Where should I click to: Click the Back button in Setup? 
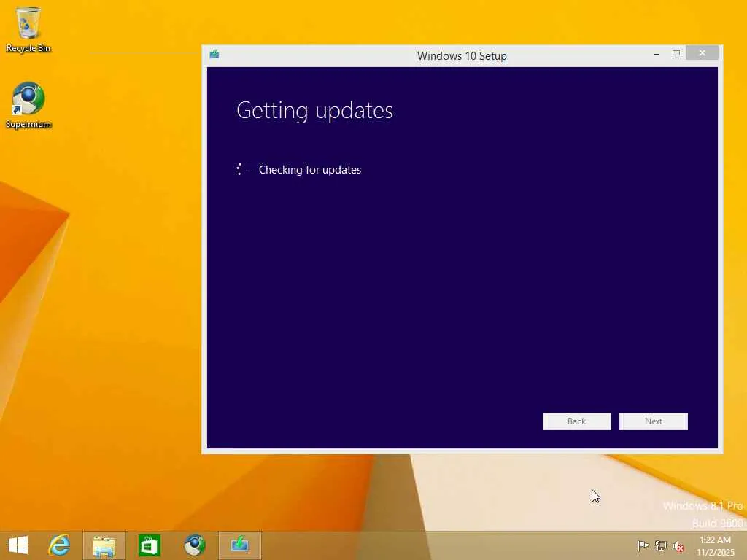point(576,421)
